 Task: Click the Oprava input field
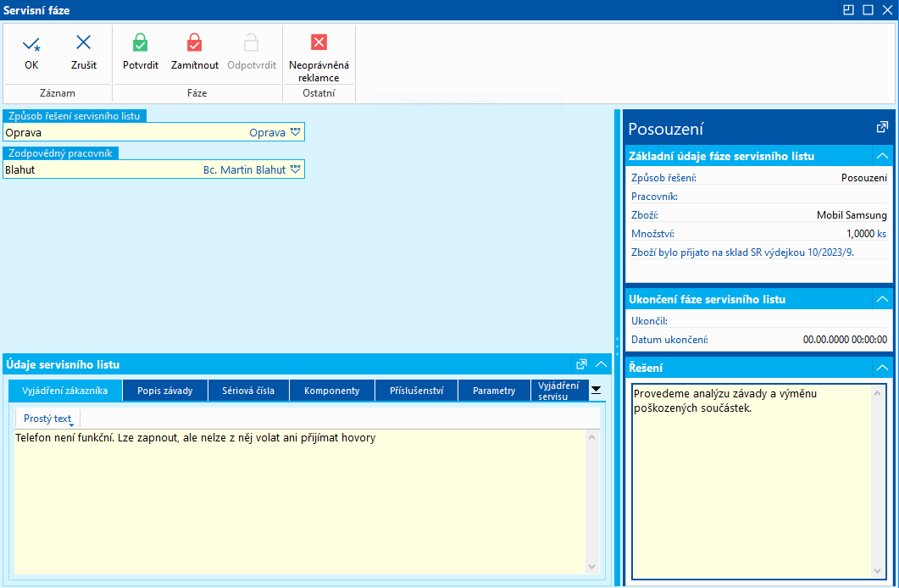(x=153, y=132)
